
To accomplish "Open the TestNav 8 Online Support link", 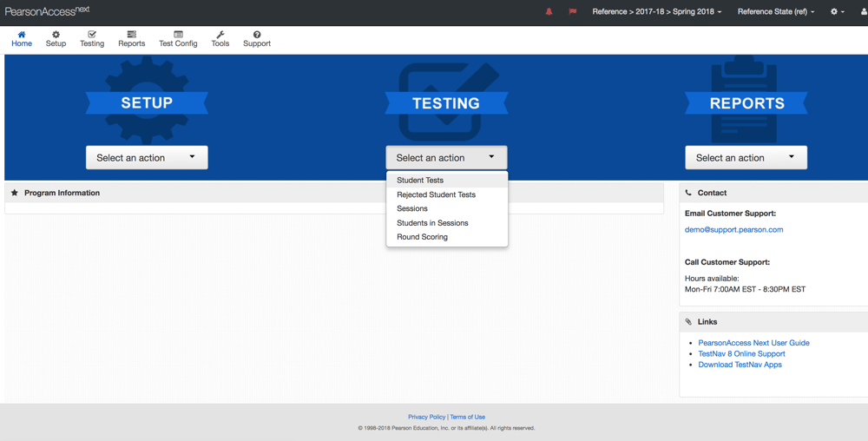I will coord(741,354).
